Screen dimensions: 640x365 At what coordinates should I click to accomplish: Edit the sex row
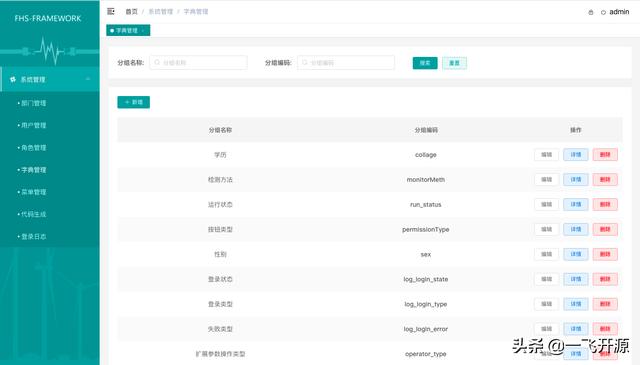[547, 254]
